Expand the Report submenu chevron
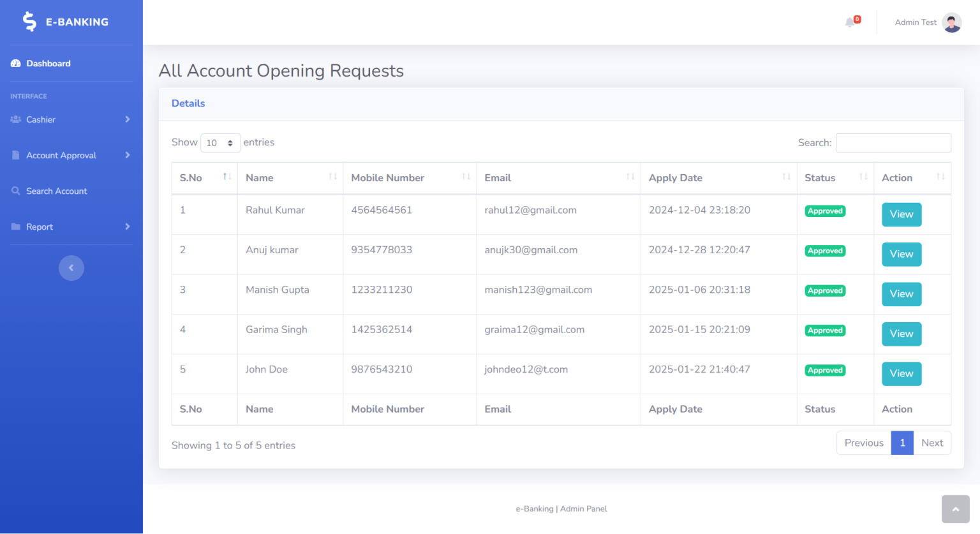 tap(127, 226)
